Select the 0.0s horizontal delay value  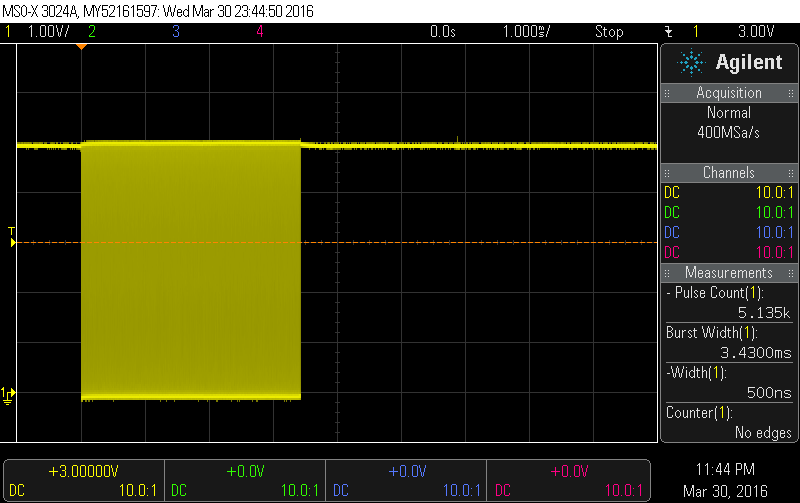pyautogui.click(x=442, y=32)
